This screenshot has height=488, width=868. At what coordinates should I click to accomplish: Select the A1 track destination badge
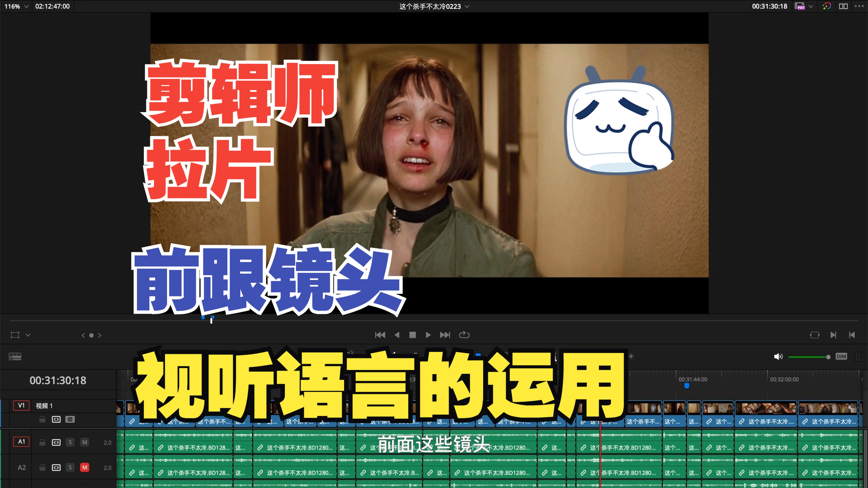click(x=21, y=441)
